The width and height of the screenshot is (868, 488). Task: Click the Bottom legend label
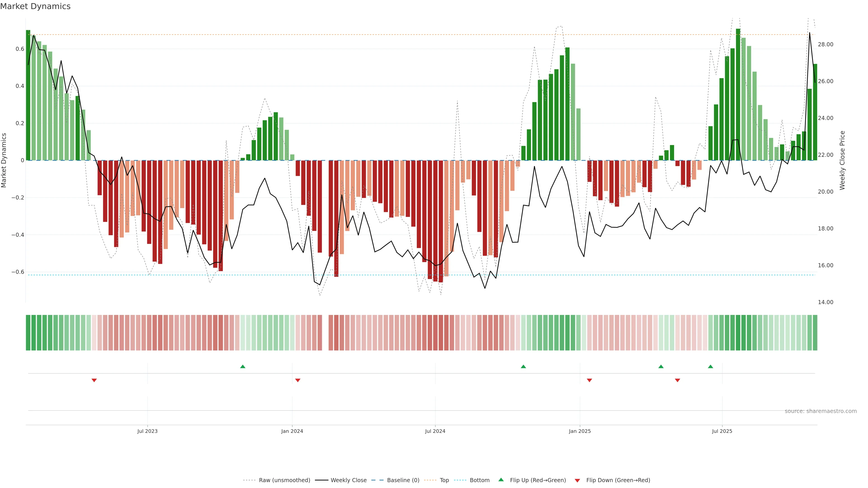[x=479, y=480]
